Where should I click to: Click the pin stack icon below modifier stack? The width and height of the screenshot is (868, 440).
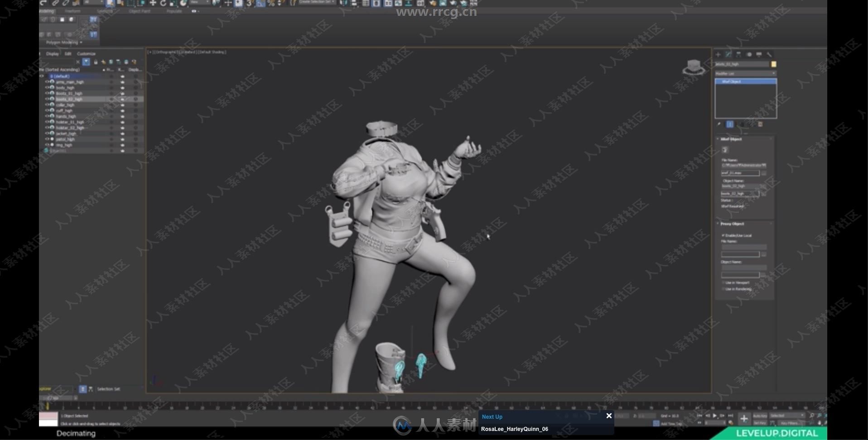click(x=719, y=124)
